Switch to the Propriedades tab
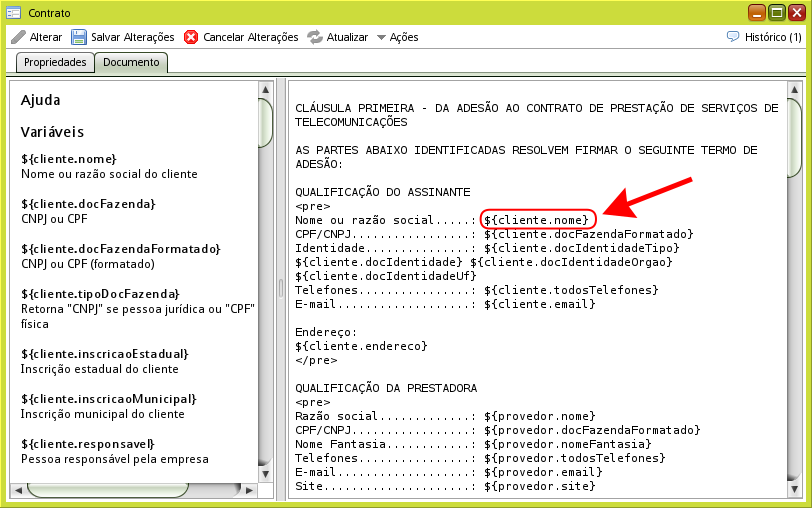This screenshot has height=508, width=812. point(56,62)
